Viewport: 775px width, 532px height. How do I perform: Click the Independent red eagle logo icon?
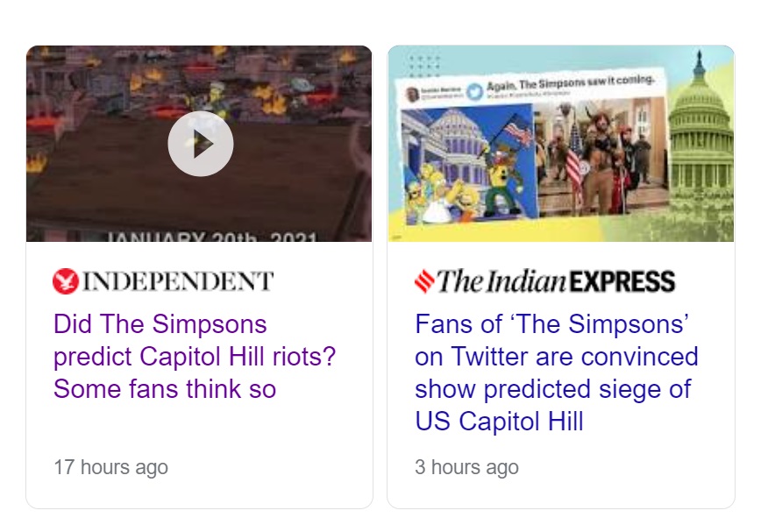pyautogui.click(x=65, y=281)
